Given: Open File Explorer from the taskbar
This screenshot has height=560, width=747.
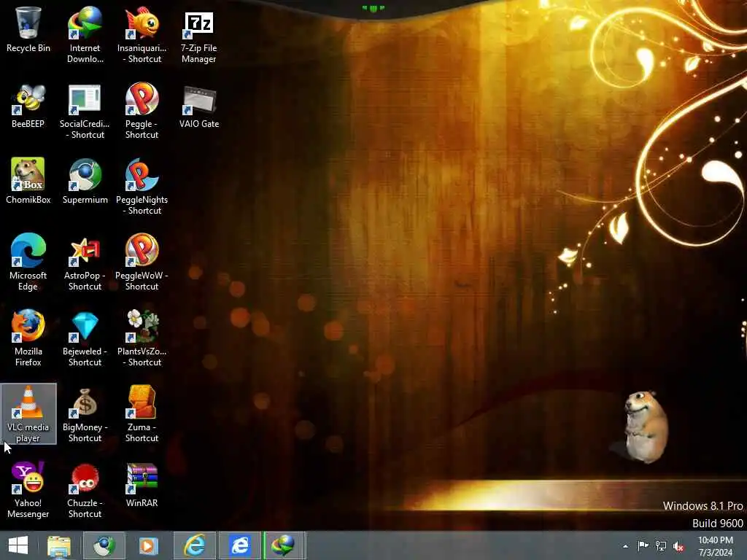Looking at the screenshot, I should (59, 545).
